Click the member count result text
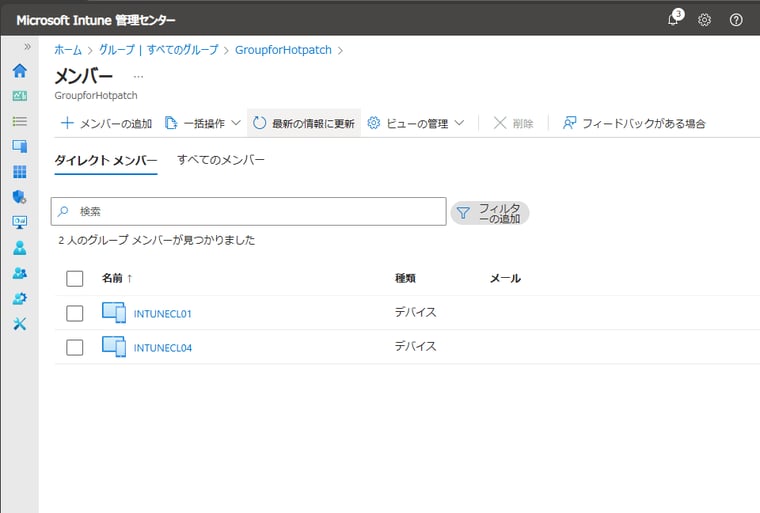760x513 pixels. point(157,240)
